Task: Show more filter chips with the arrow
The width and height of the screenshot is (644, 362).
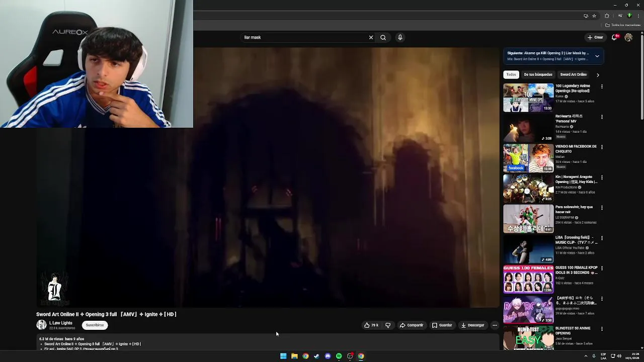Action: [x=598, y=75]
